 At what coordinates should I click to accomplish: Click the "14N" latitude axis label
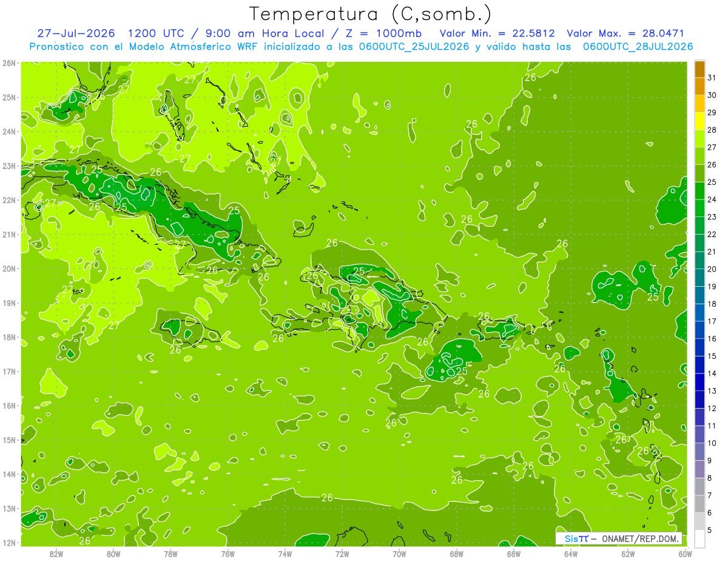coord(9,474)
